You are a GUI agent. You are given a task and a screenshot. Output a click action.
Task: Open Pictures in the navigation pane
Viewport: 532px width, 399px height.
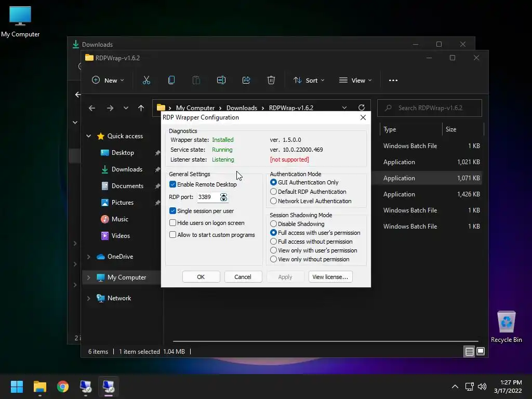pos(123,203)
